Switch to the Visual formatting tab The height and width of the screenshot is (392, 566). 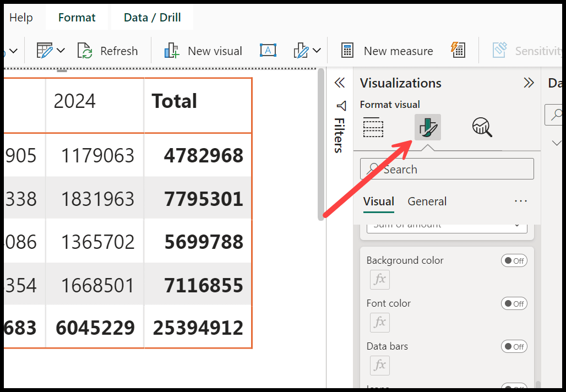point(378,201)
